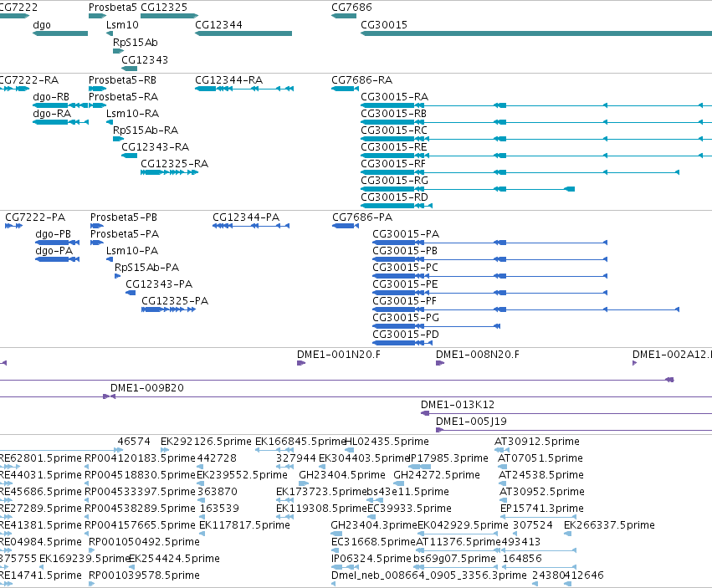Viewport: 712px width, 588px height.
Task: Click the CG12344-PA protein label
Action: 246,217
